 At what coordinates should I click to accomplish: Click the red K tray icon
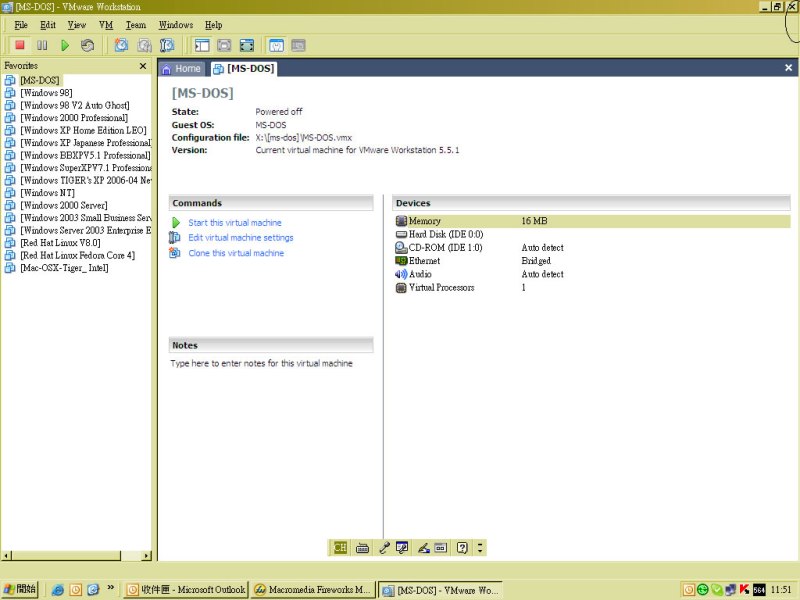click(x=744, y=590)
